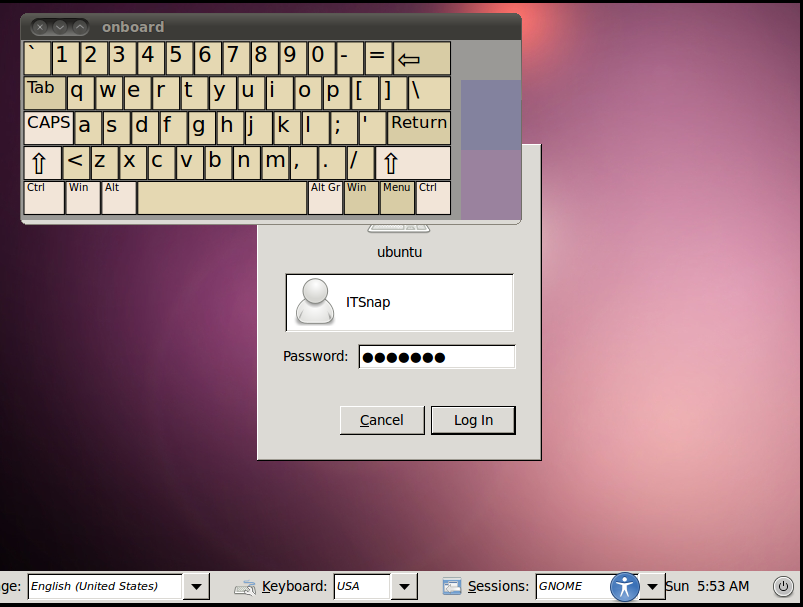Tap the Return key on onboard

pyautogui.click(x=419, y=128)
